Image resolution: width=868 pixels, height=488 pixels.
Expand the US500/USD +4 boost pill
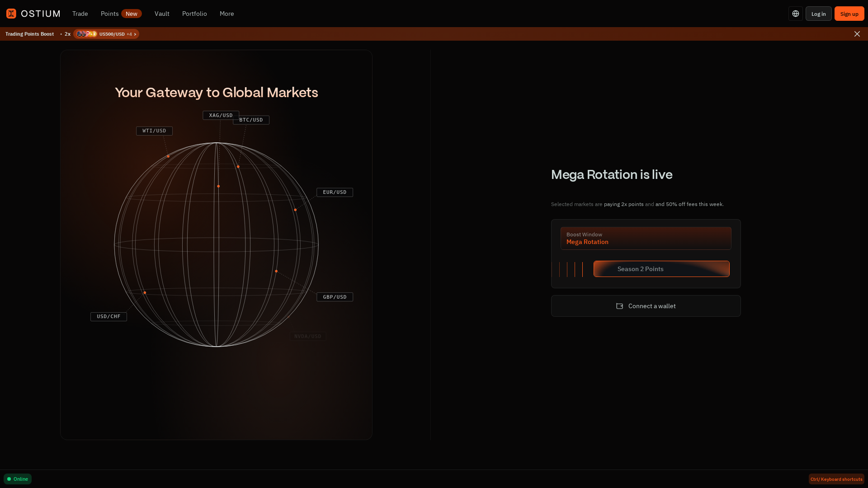pos(106,34)
